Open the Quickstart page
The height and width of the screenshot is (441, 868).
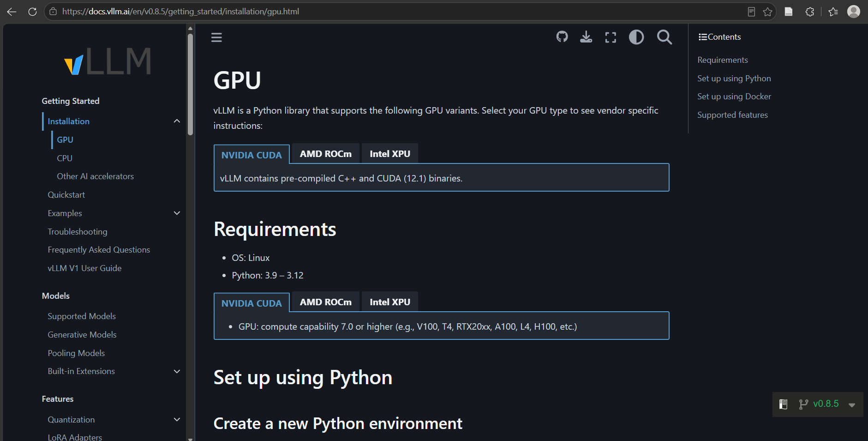point(66,195)
